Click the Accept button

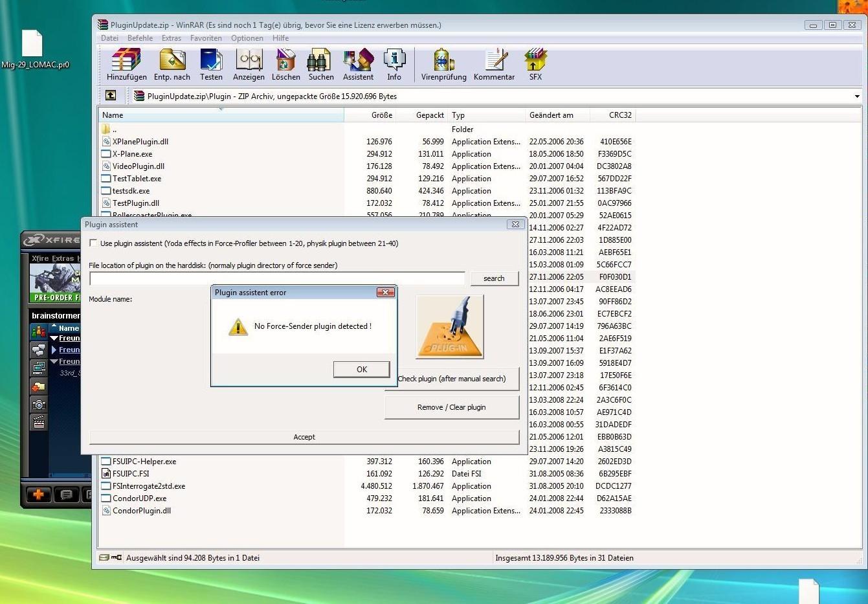(304, 437)
